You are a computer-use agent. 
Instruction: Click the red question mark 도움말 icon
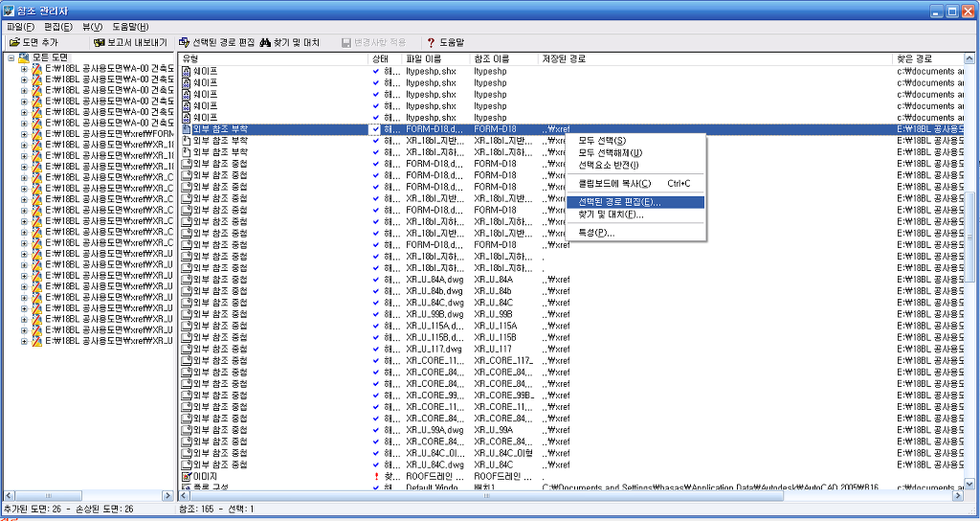click(431, 42)
